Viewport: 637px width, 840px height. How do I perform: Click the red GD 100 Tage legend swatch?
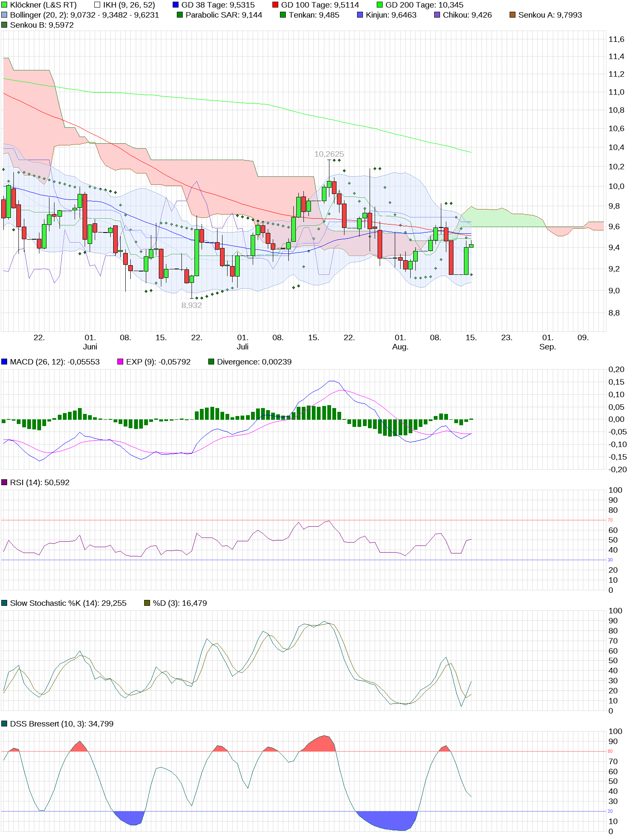click(x=275, y=5)
